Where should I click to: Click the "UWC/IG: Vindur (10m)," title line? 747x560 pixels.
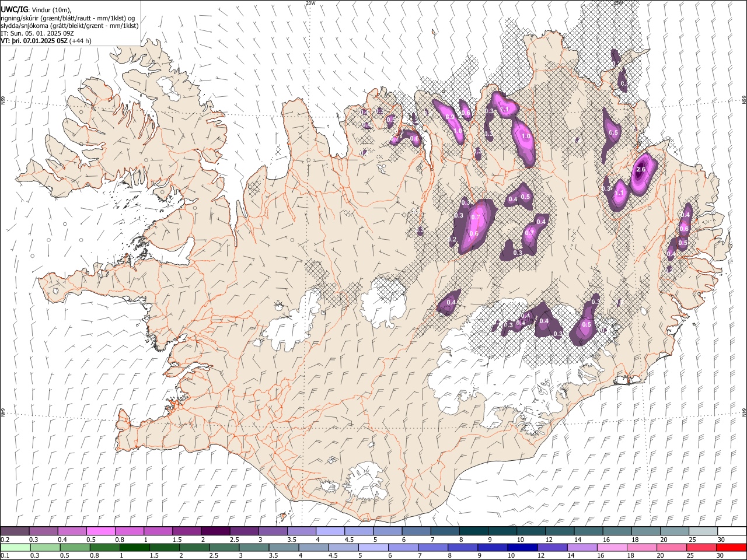pos(36,9)
